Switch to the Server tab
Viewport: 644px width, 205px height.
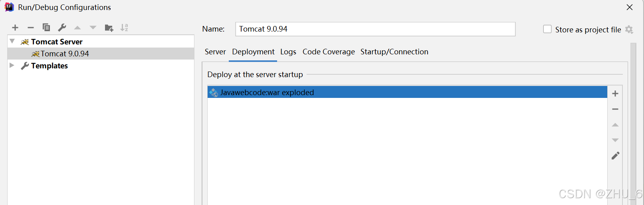215,52
